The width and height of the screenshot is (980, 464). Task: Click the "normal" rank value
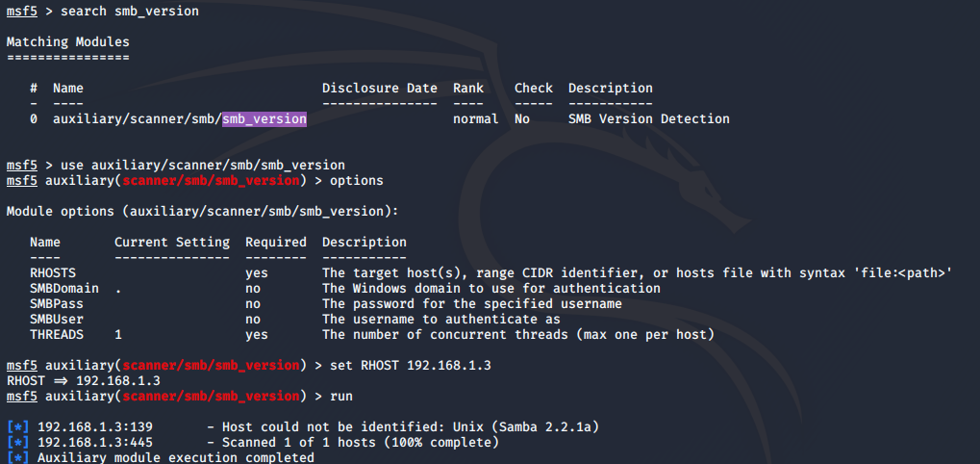point(475,119)
